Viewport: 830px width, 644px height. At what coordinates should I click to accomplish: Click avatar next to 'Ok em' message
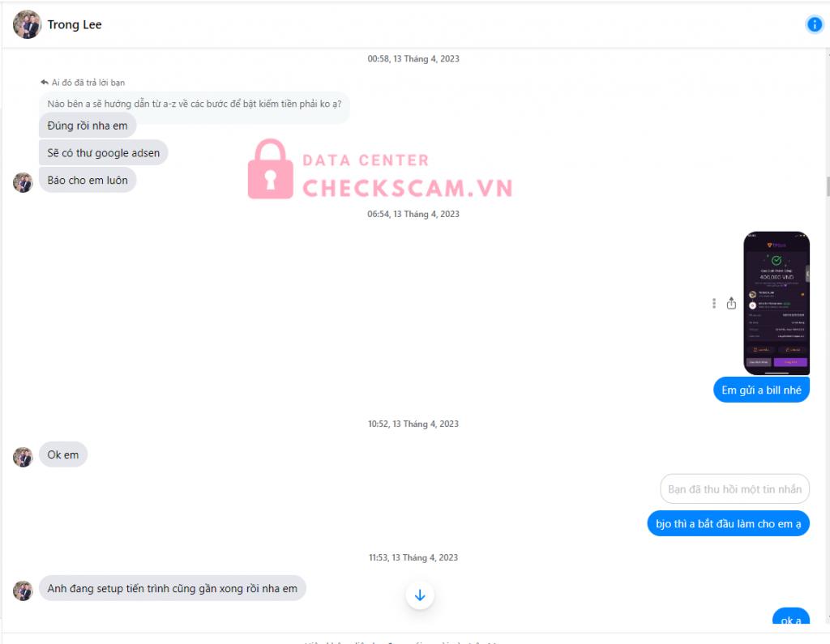tap(23, 457)
